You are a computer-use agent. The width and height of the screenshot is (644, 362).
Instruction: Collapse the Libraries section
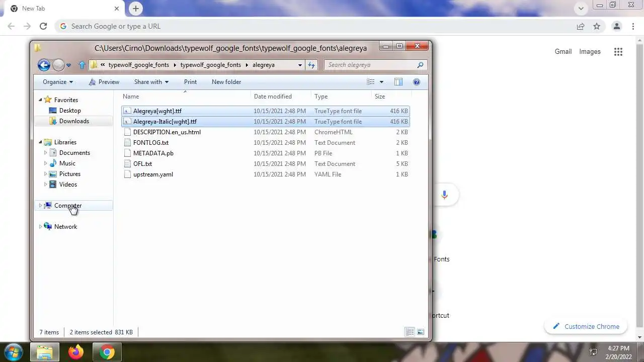click(x=40, y=142)
